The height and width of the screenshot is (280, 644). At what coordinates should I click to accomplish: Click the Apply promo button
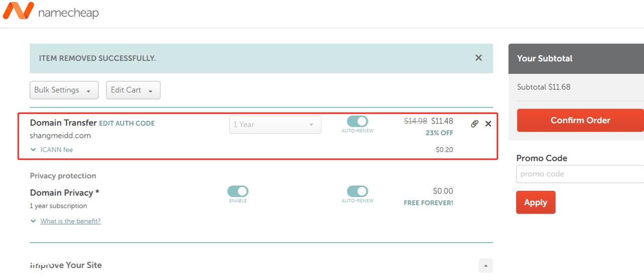536,202
